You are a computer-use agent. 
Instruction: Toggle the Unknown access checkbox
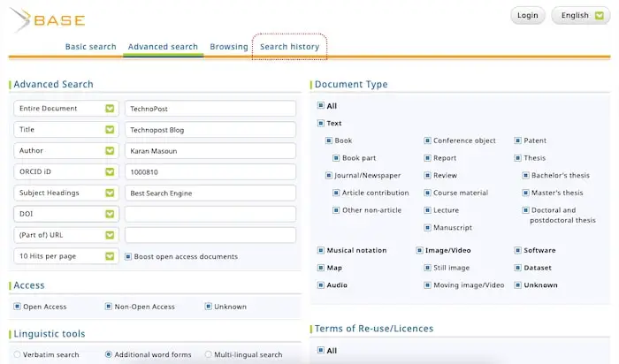click(x=208, y=306)
